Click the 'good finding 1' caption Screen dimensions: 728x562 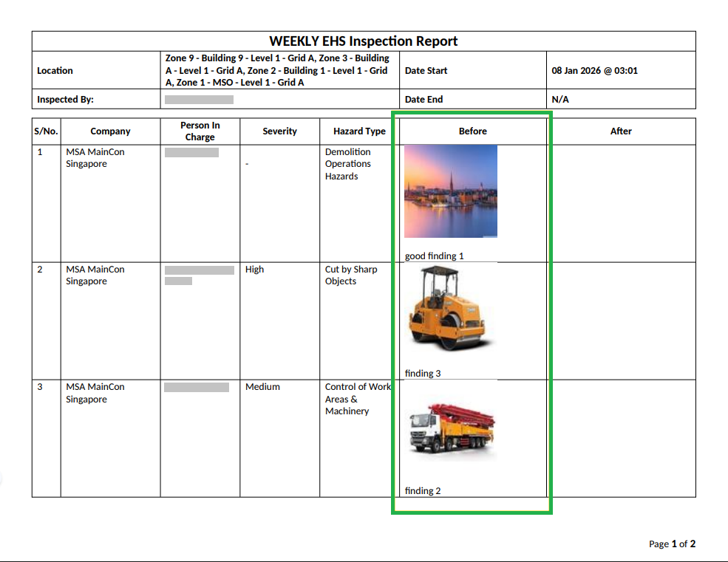click(434, 256)
